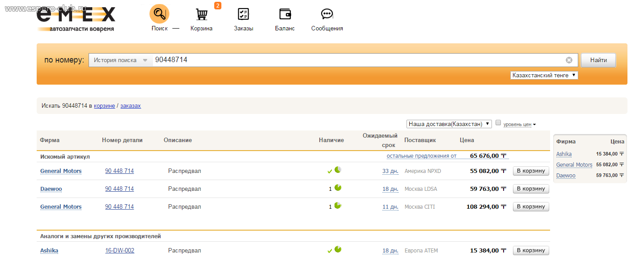Search 90448714 in заказах link
The image size is (644, 265).
click(x=131, y=106)
